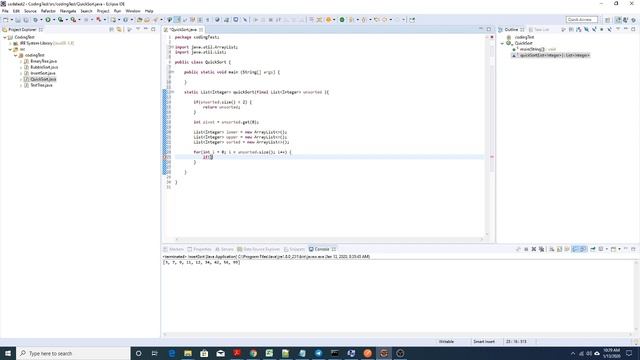Click the Writable status bar entry
This screenshot has height=360, width=640.
[x=446, y=342]
